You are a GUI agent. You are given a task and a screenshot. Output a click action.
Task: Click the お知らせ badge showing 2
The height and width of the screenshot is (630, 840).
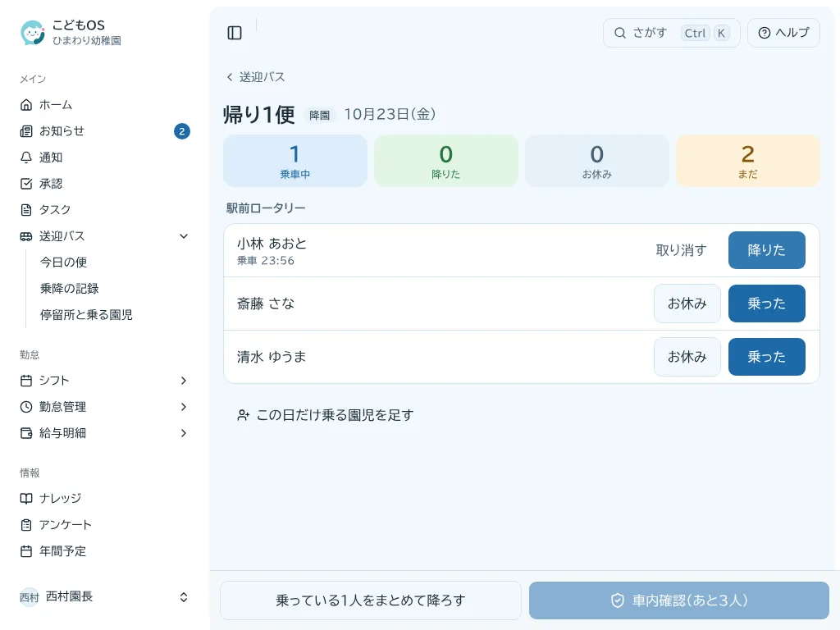182,131
